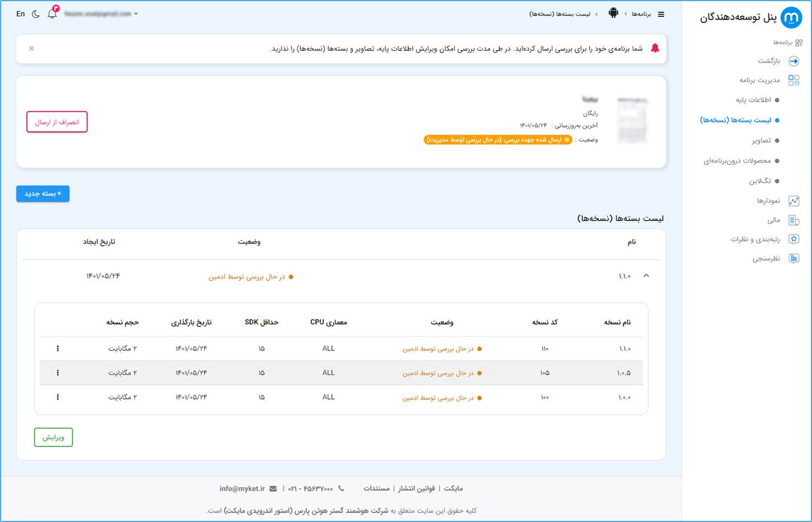
Task: Click the phone number ۰۲۱ - ۴۵۶۳۷۰۰۰
Action: tap(310, 488)
